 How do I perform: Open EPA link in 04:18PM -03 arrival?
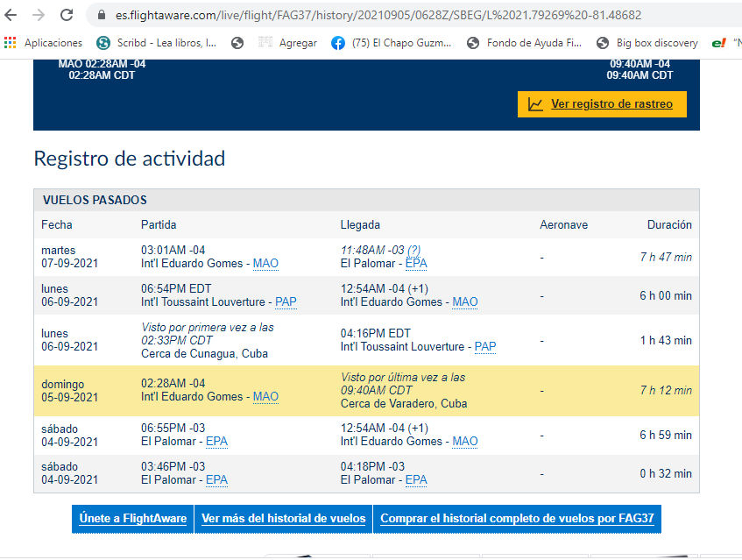(x=416, y=479)
